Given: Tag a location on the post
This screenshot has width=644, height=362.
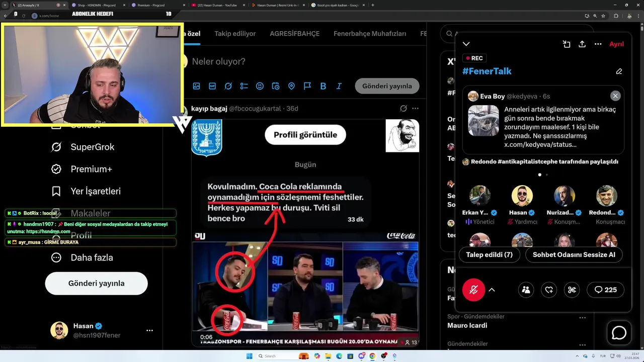Looking at the screenshot, I should pos(291,86).
